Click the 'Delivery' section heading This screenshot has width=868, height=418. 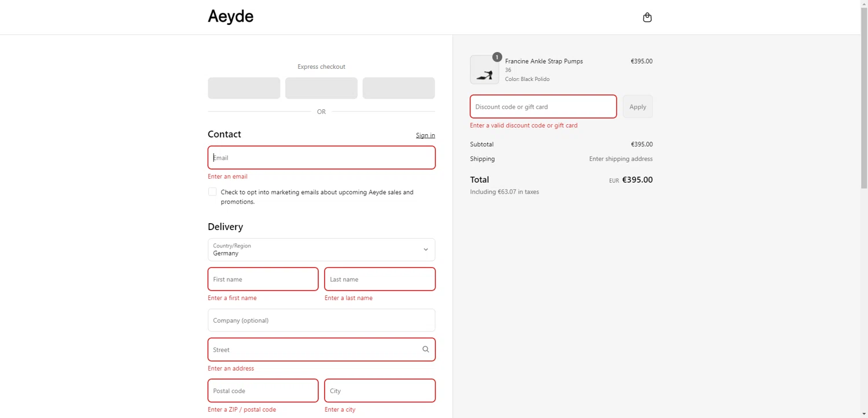point(225,227)
